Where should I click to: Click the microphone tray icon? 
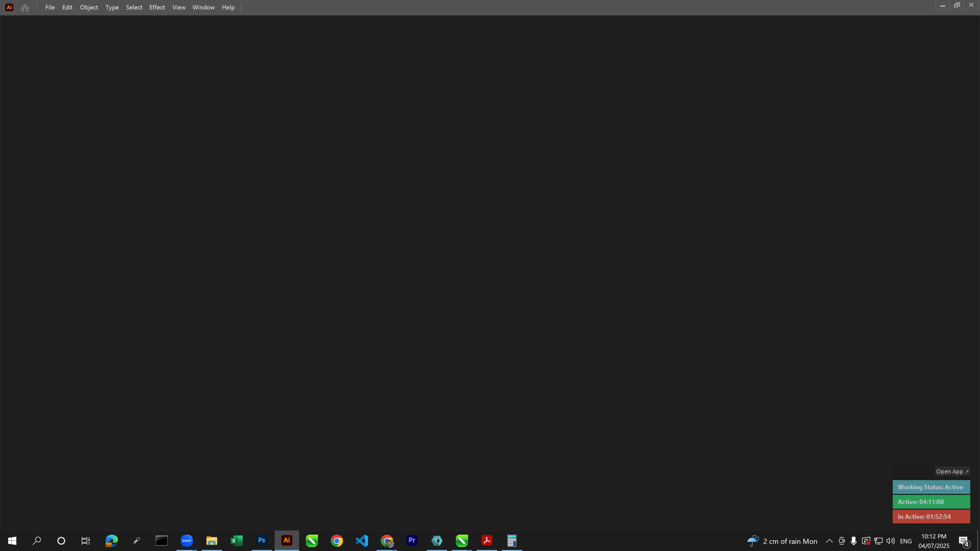854,541
